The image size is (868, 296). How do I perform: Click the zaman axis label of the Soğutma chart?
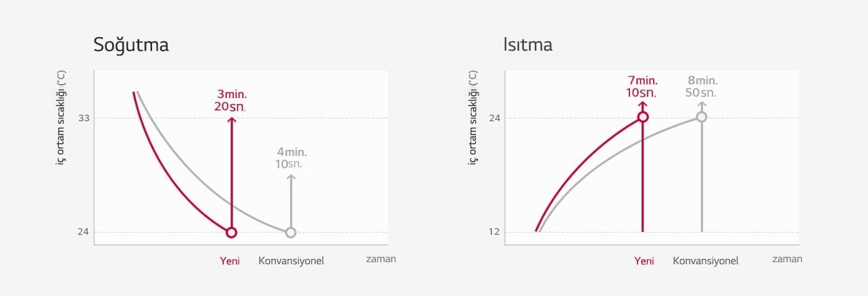pos(381,259)
